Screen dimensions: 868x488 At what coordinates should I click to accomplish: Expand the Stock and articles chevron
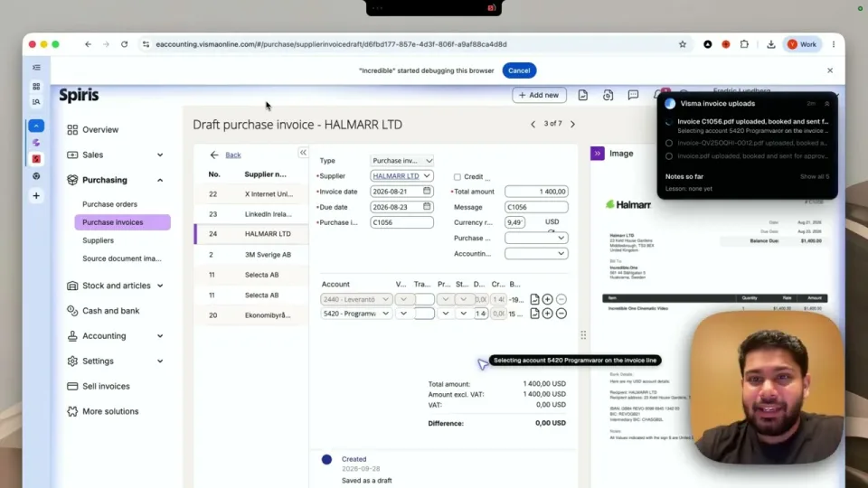click(160, 286)
